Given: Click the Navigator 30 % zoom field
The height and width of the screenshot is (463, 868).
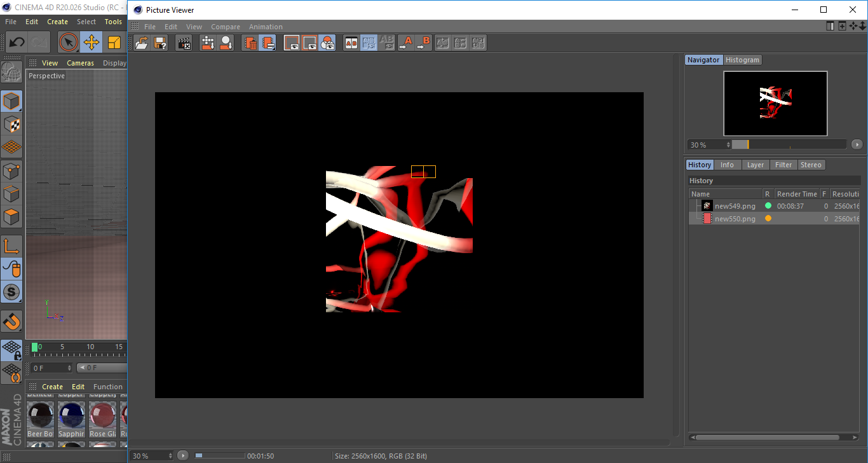Looking at the screenshot, I should pyautogui.click(x=709, y=145).
